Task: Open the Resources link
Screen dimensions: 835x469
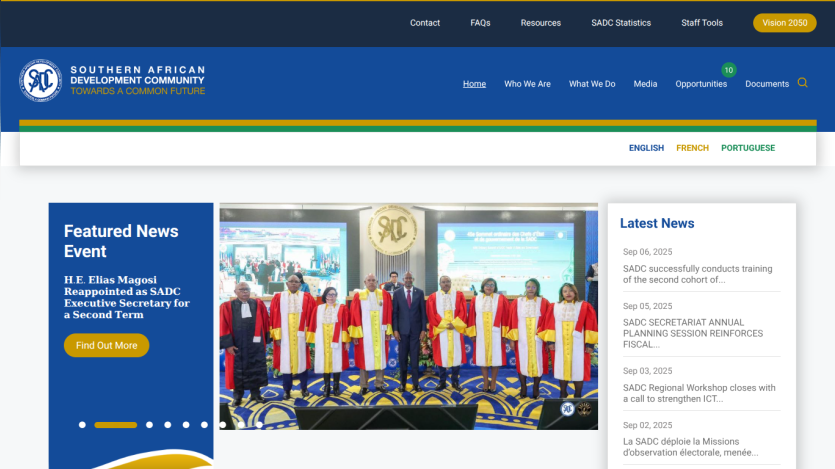Action: pyautogui.click(x=541, y=23)
